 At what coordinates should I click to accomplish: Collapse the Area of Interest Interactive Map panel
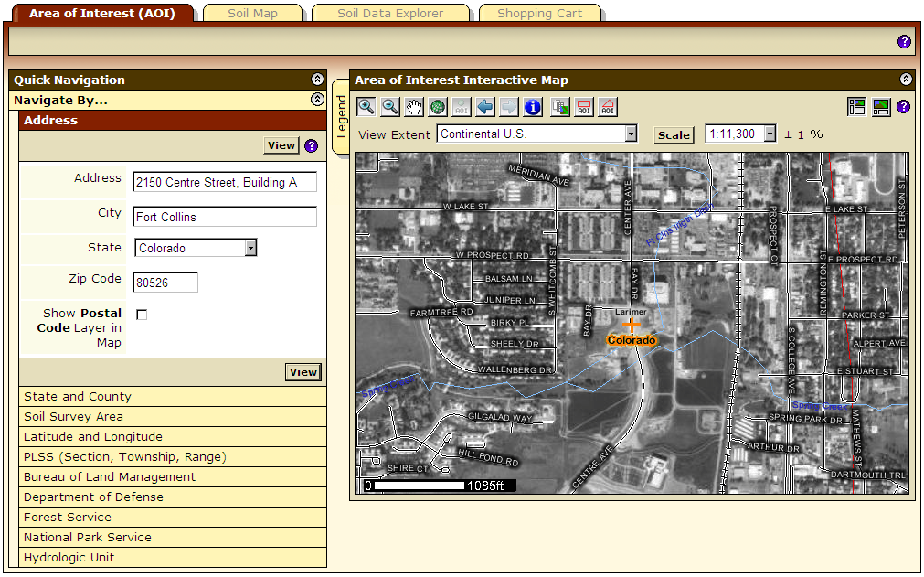(x=906, y=80)
